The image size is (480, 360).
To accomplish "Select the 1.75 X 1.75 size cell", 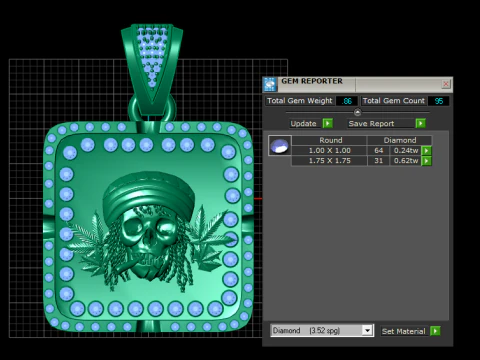I will 329,161.
